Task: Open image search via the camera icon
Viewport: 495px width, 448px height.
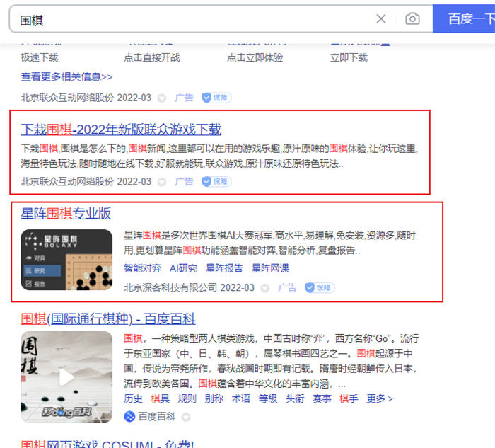Action: point(412,19)
